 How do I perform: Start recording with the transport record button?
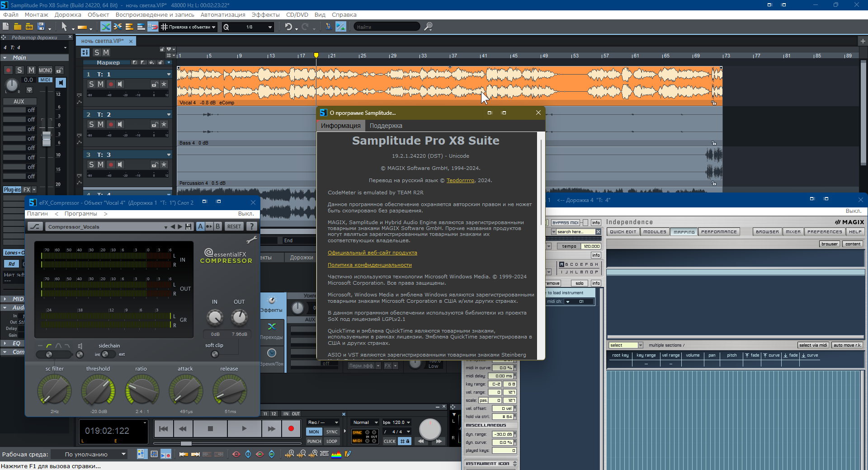pos(291,428)
